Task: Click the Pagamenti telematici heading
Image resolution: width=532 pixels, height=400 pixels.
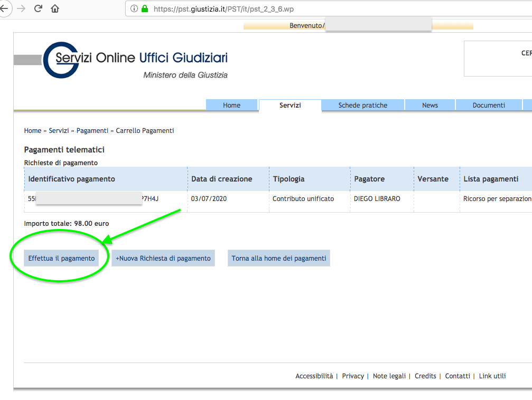Action: pos(64,149)
